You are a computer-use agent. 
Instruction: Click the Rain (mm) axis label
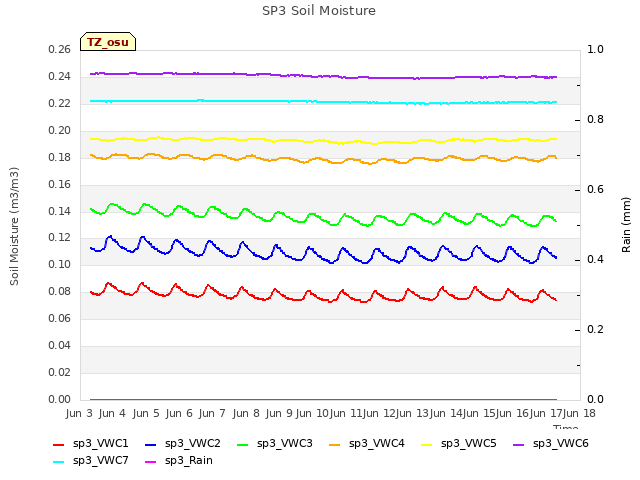626,225
